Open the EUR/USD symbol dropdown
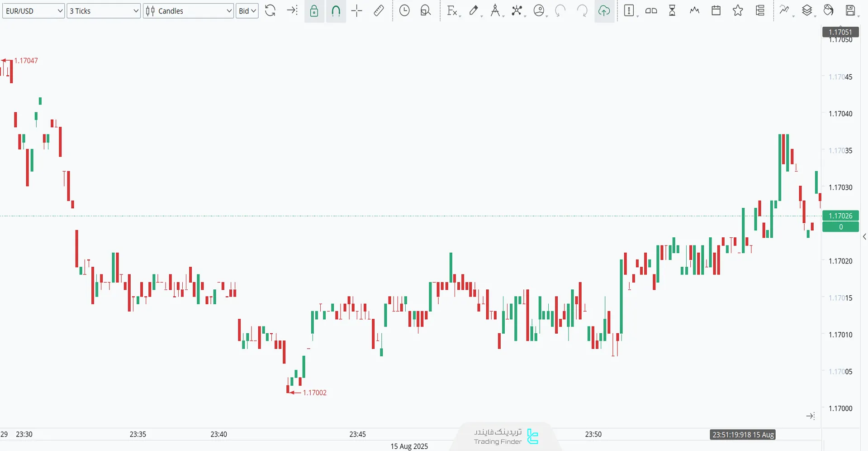Image resolution: width=868 pixels, height=451 pixels. click(33, 11)
